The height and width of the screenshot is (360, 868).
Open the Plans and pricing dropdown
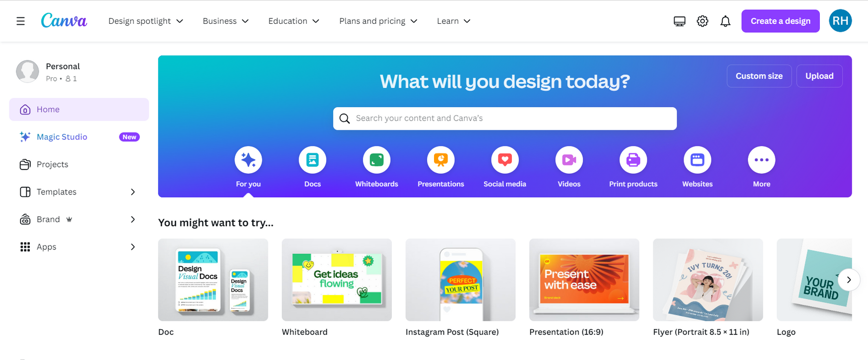[x=378, y=21]
